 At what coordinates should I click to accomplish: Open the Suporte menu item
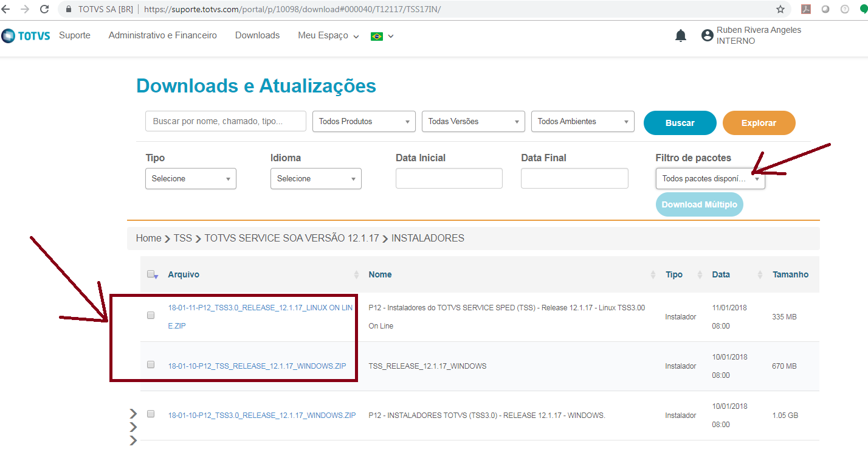tap(75, 35)
